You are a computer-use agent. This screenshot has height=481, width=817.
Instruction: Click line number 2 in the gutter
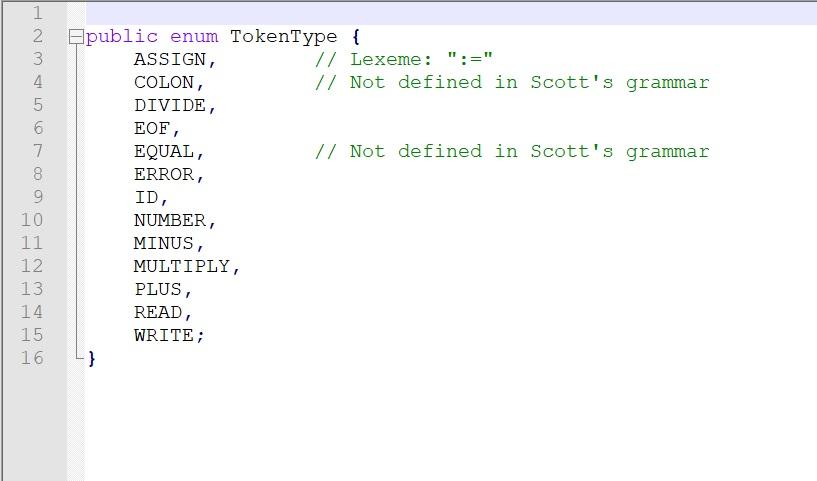[38, 36]
